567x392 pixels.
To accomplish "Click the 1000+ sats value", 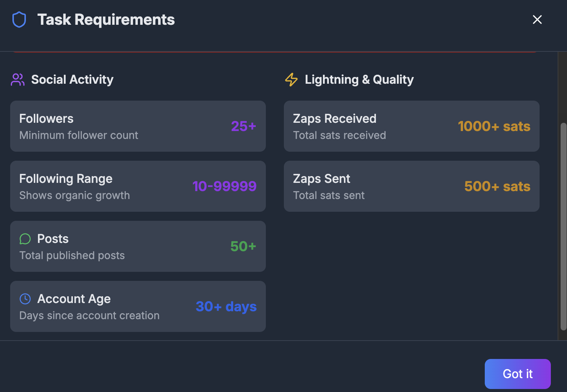I will point(494,126).
